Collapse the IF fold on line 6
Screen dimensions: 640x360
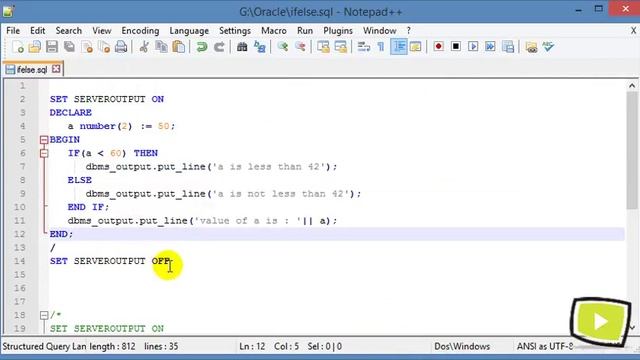[x=44, y=153]
